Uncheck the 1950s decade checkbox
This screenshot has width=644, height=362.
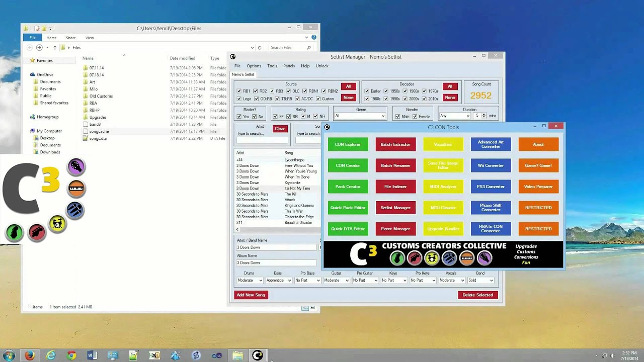pyautogui.click(x=386, y=91)
